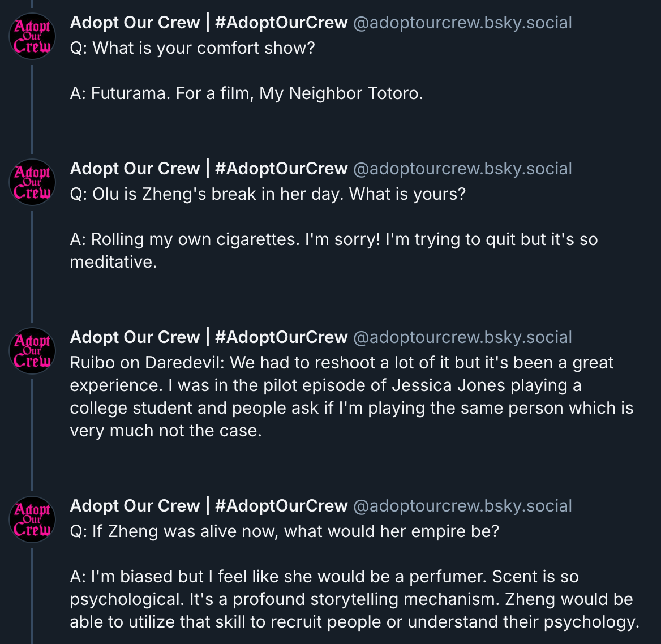Open the post mentioning My Neighbor Totoro

click(x=246, y=93)
